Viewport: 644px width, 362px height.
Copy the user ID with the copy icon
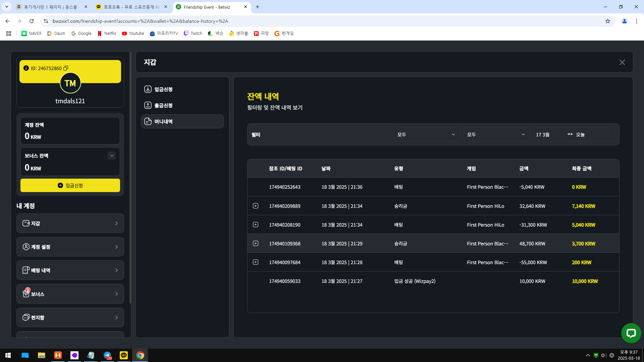tap(66, 68)
